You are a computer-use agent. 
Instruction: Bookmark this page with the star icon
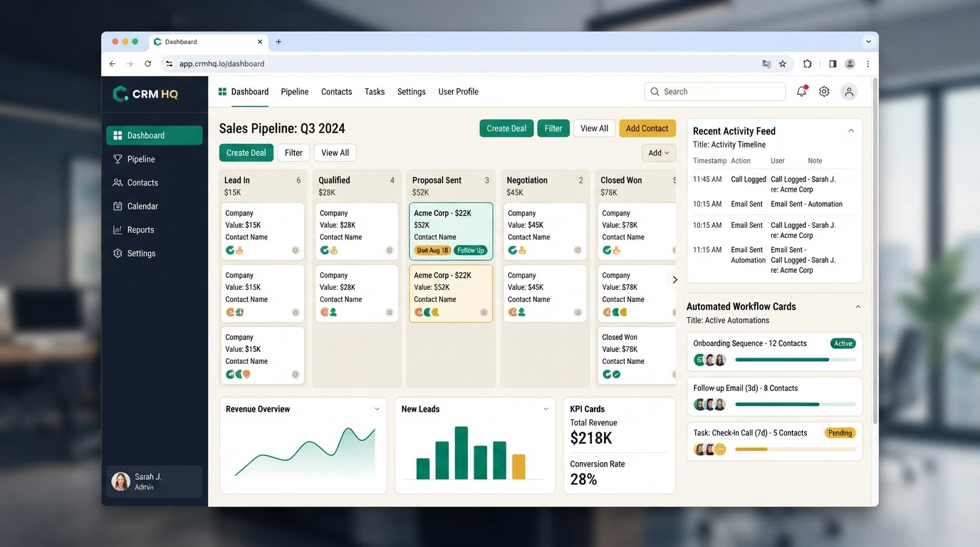782,63
